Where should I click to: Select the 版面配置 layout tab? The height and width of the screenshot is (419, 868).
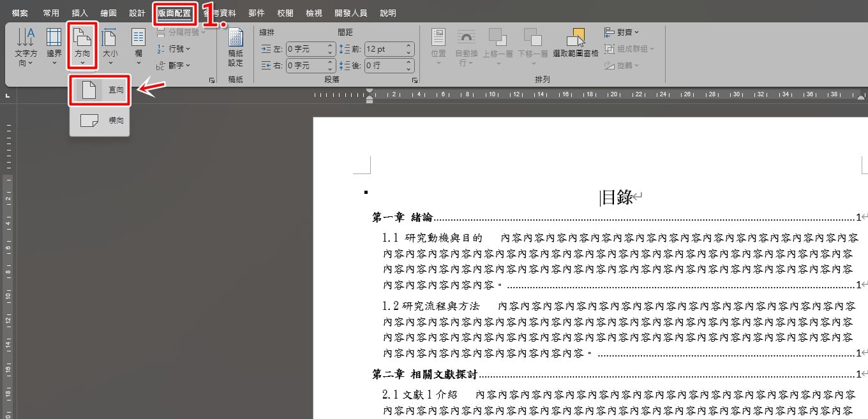174,13
